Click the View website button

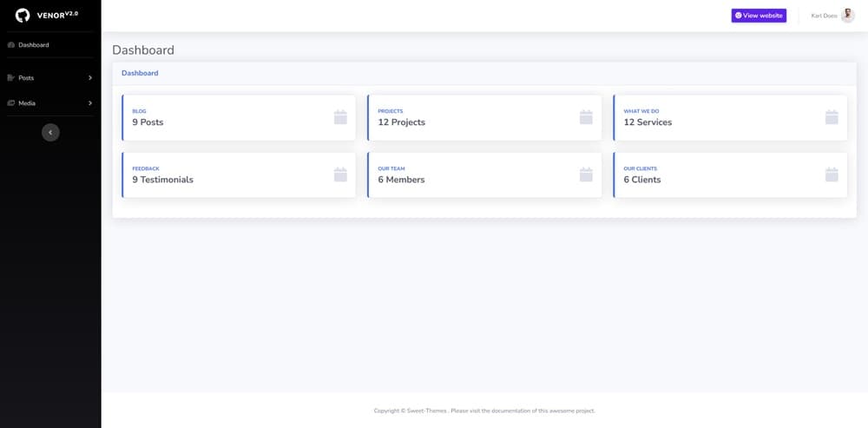759,16
